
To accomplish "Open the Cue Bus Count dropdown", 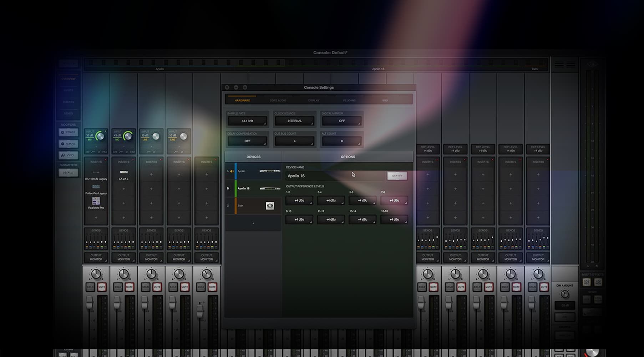I will (294, 141).
